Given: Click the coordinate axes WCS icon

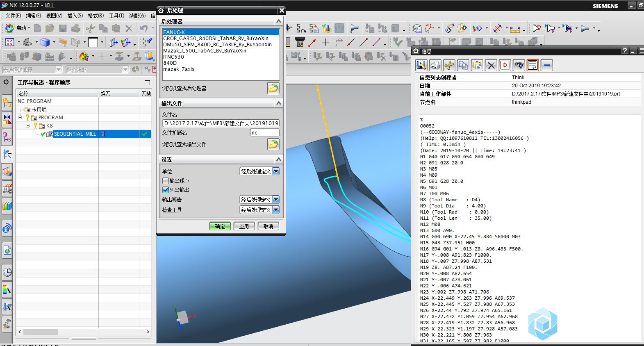Looking at the screenshot, I should [x=429, y=28].
